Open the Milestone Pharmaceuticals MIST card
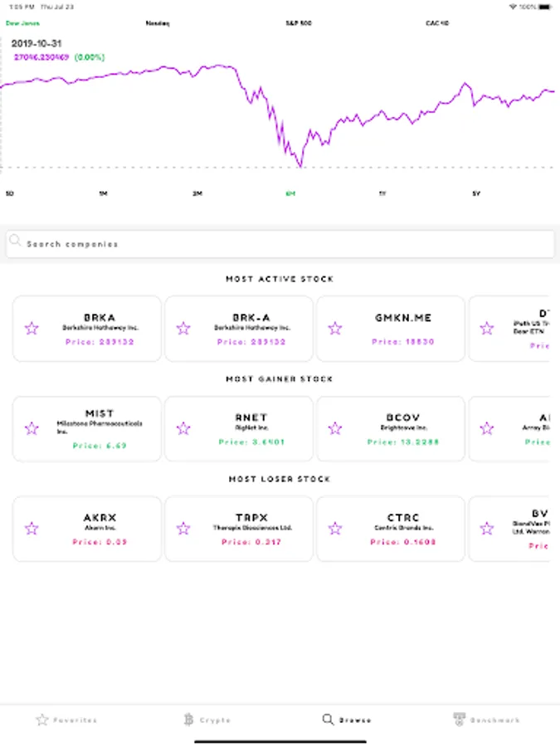The image size is (560, 747). (x=100, y=428)
